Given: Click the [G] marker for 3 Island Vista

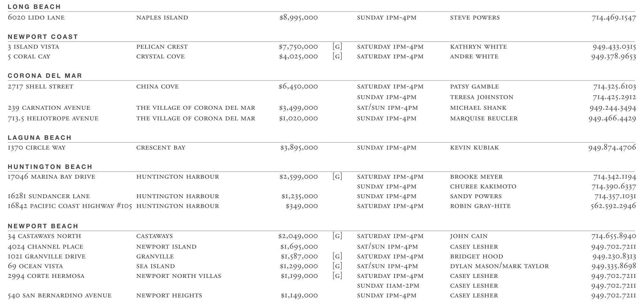Looking at the screenshot, I should pyautogui.click(x=337, y=47).
